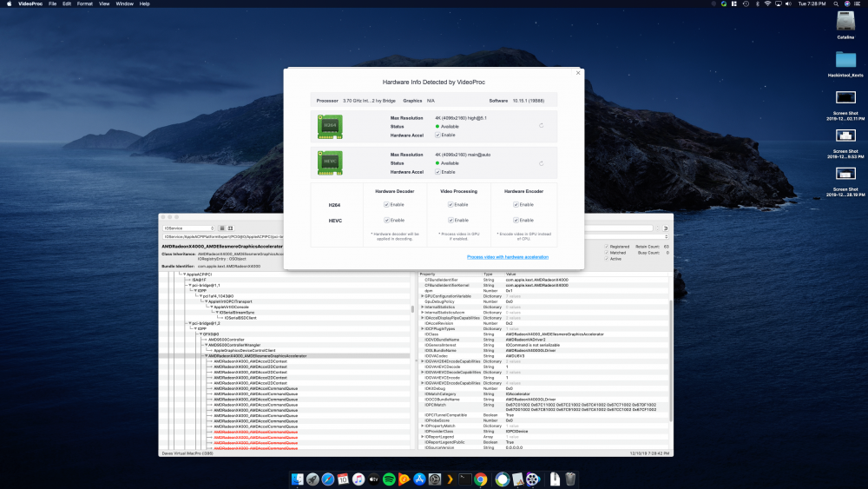Viewport: 868px width, 489px height.
Task: Close the Hardware Info dialog
Action: [578, 73]
